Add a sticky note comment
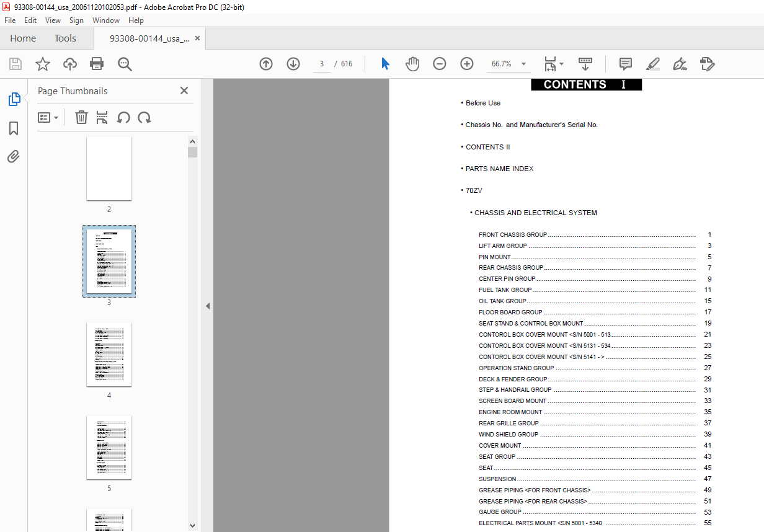764x532 pixels. (626, 64)
